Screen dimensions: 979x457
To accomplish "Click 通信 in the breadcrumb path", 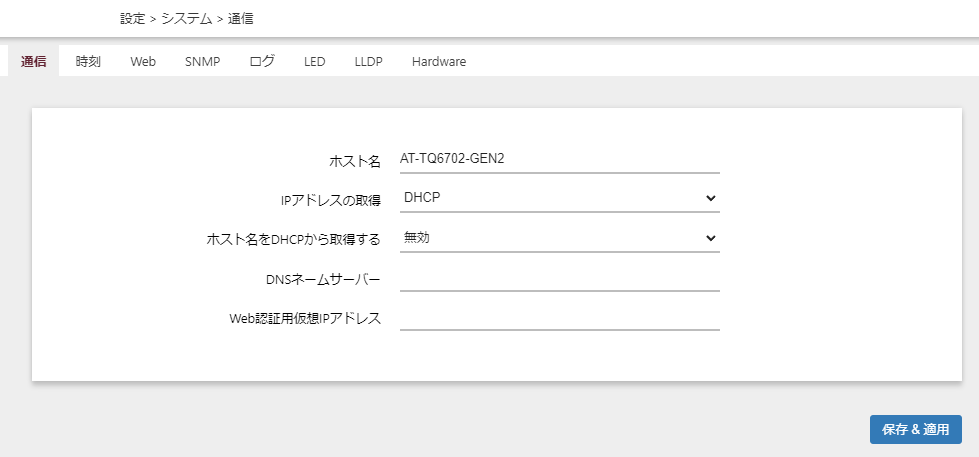I will tap(240, 19).
